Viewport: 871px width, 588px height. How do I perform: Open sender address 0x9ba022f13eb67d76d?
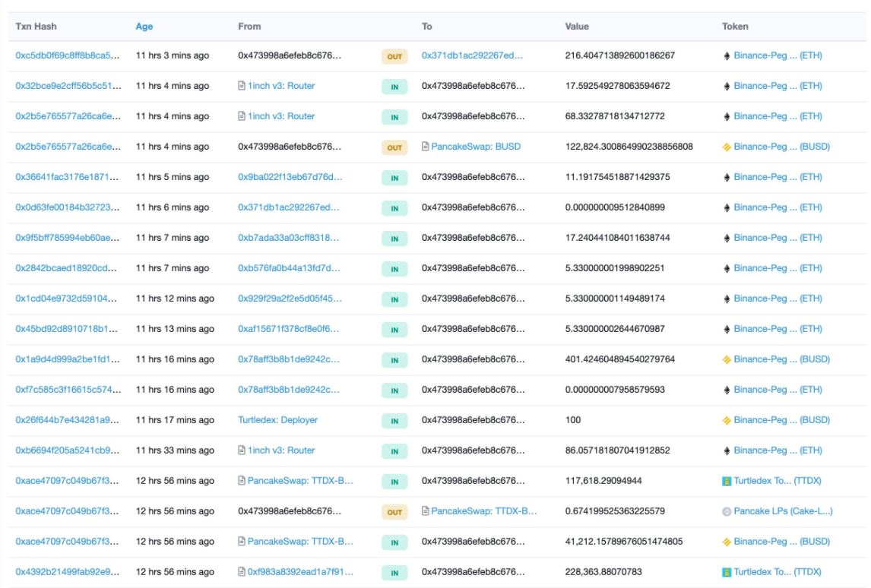290,176
